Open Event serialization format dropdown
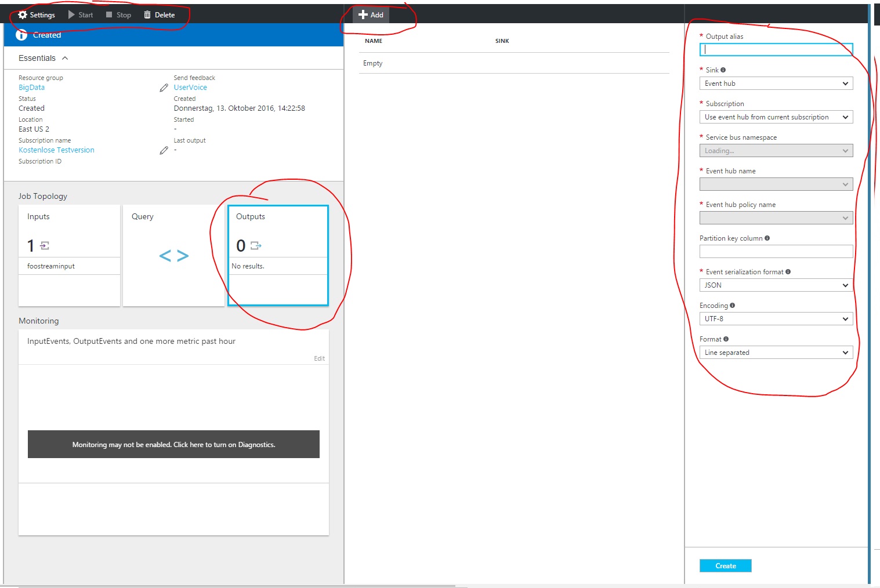This screenshot has height=588, width=880. [x=776, y=285]
